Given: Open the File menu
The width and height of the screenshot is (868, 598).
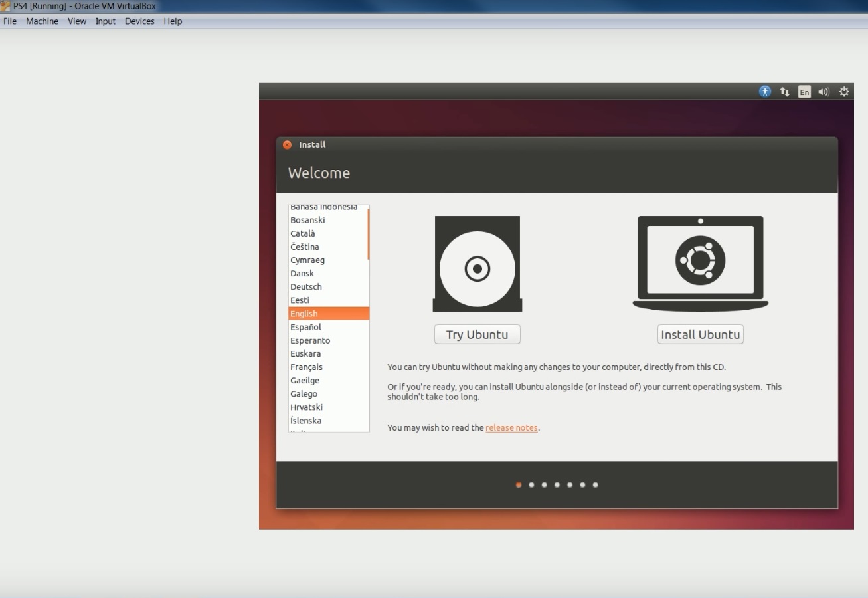Looking at the screenshot, I should click(10, 21).
